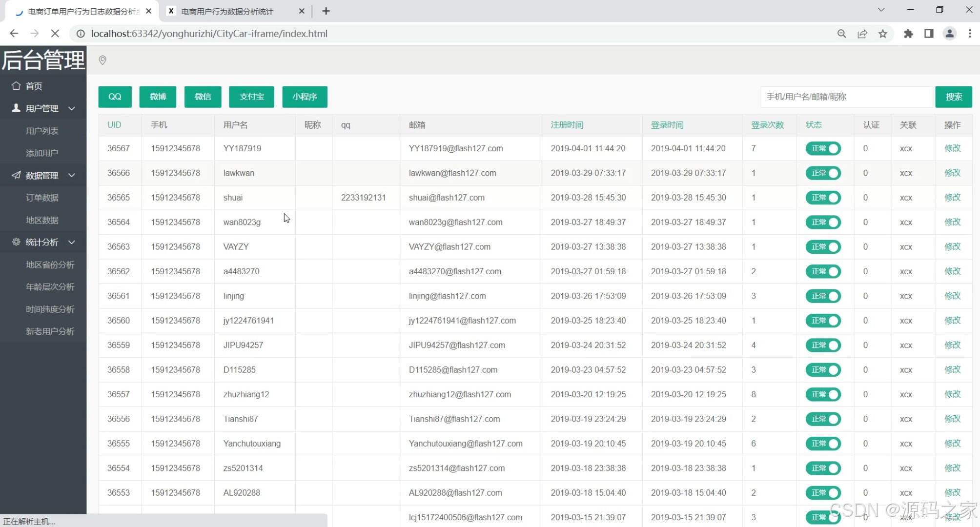
Task: Toggle status switch for user wan8023g
Action: [x=823, y=222]
